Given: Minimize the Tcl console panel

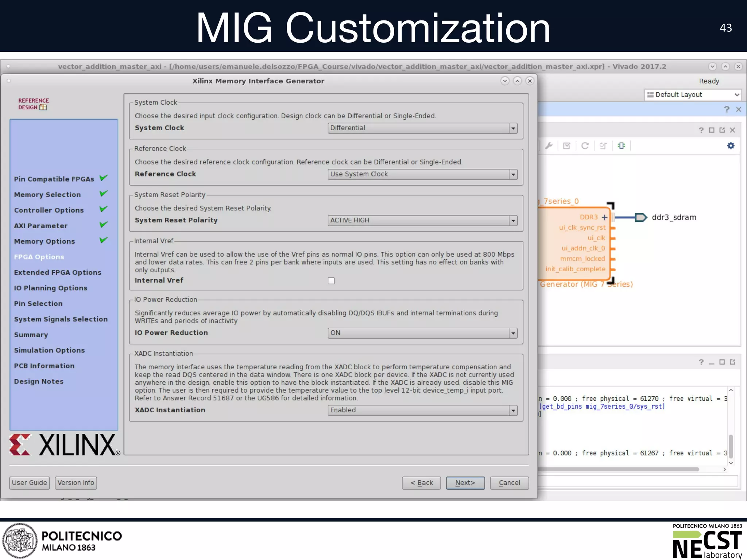Looking at the screenshot, I should (712, 363).
